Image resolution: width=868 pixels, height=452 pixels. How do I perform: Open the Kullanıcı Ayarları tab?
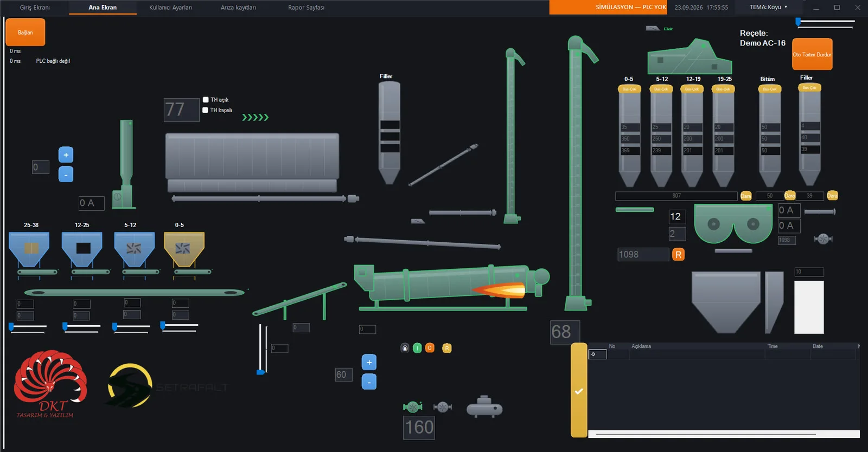point(170,8)
